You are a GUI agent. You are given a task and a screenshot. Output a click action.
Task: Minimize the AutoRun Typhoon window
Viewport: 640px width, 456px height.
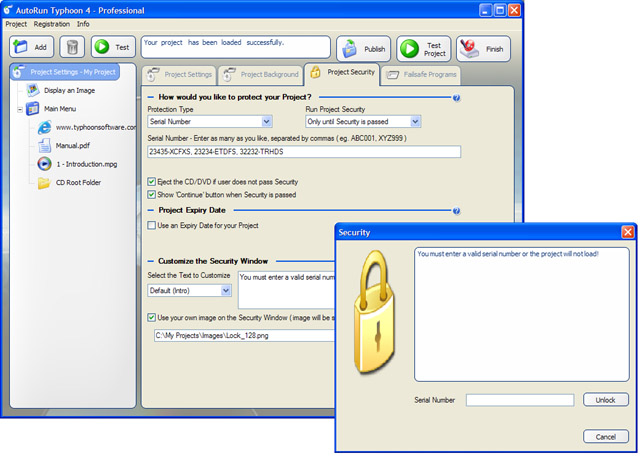click(485, 10)
